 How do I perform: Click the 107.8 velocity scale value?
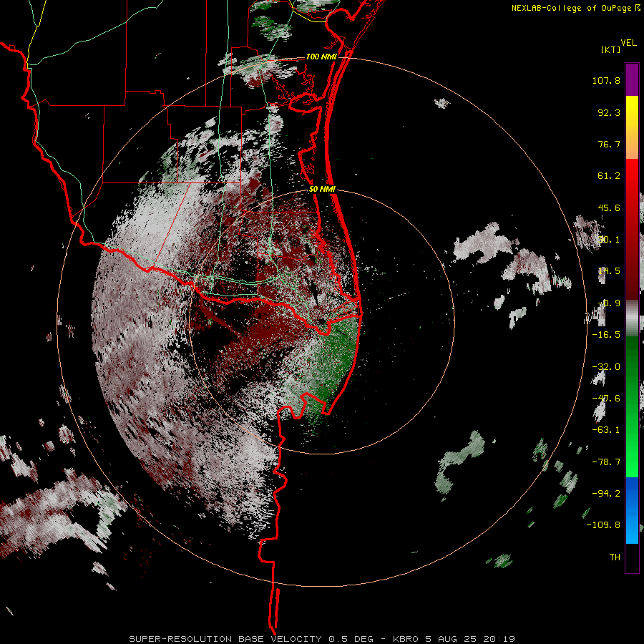click(x=606, y=80)
